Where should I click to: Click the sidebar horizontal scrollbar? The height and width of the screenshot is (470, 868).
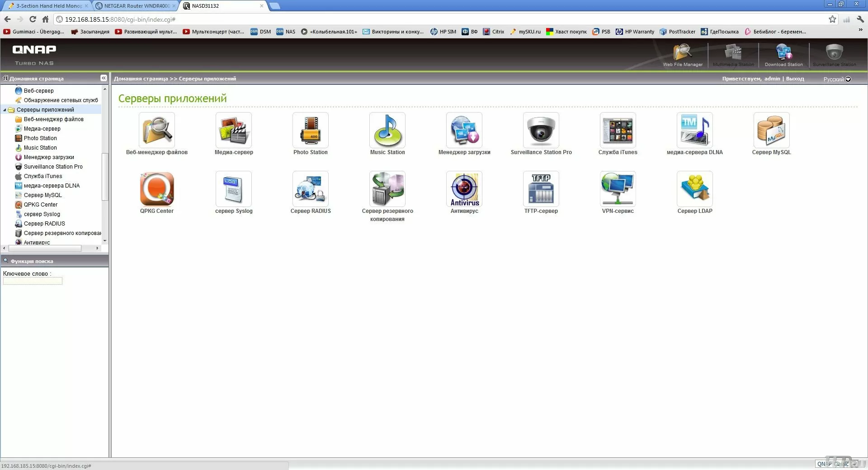[45, 249]
